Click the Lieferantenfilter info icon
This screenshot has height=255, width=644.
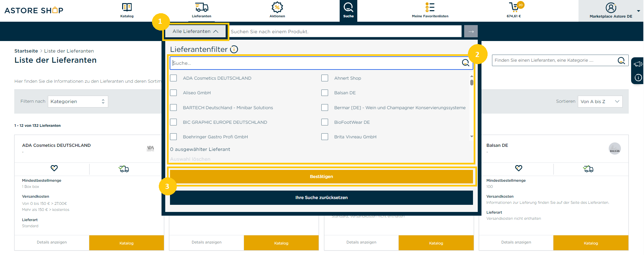pyautogui.click(x=234, y=49)
